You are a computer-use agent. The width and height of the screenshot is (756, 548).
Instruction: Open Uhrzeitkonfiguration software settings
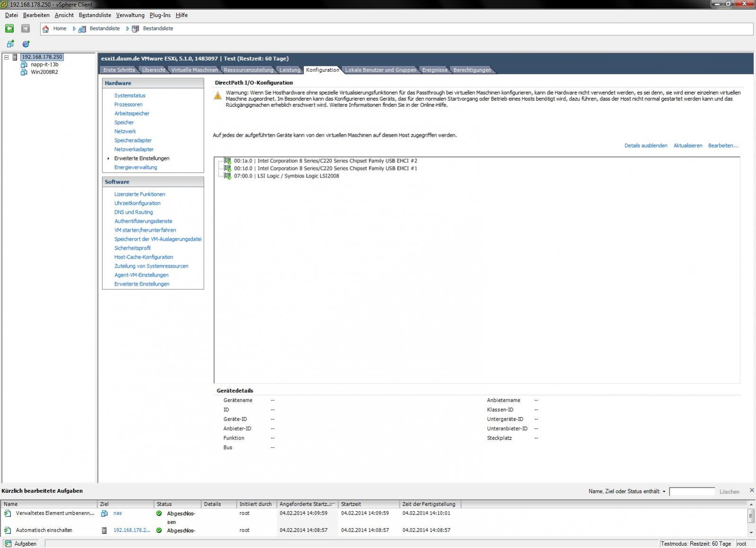point(137,203)
